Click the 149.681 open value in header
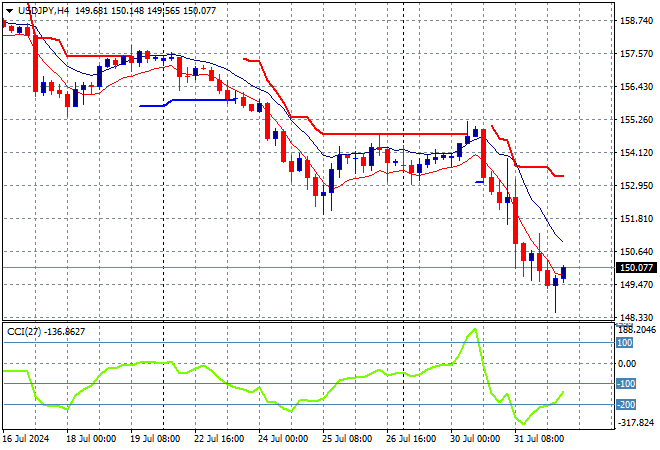The height and width of the screenshot is (450, 660). point(93,10)
